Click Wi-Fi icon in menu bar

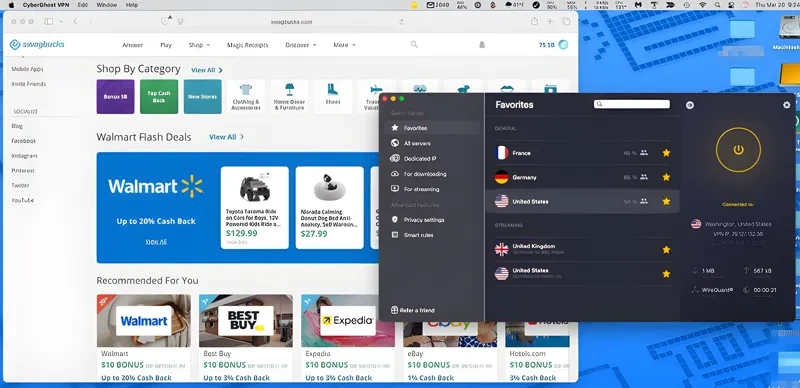click(x=703, y=5)
